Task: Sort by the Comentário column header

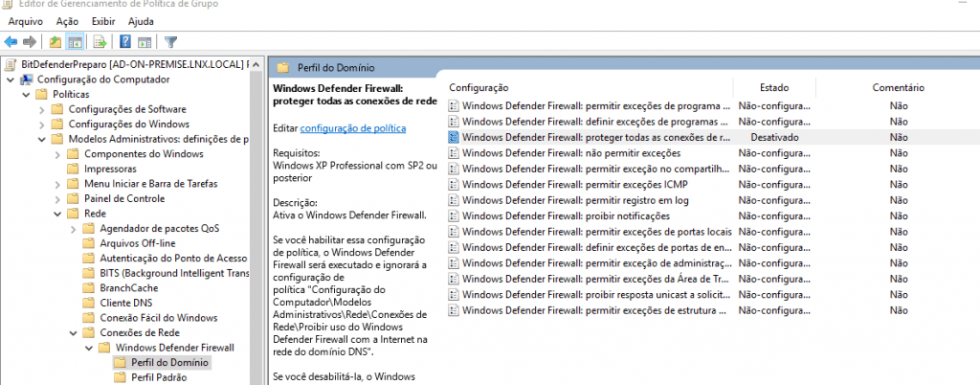Action: pyautogui.click(x=898, y=88)
